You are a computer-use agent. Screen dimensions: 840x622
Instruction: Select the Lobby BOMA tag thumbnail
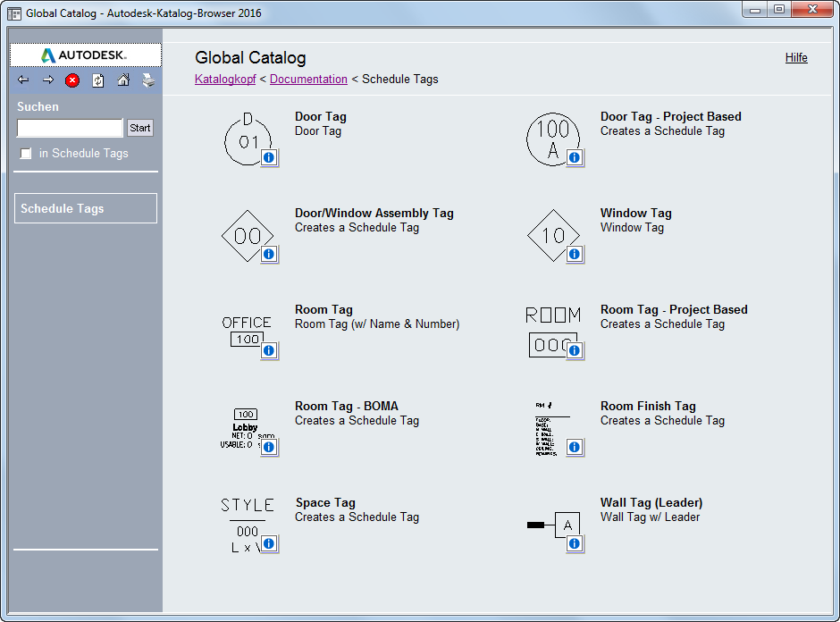click(246, 429)
